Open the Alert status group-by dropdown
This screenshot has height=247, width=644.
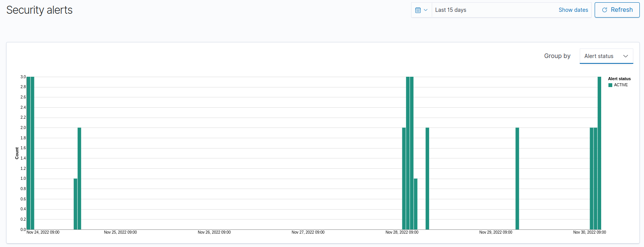(607, 56)
